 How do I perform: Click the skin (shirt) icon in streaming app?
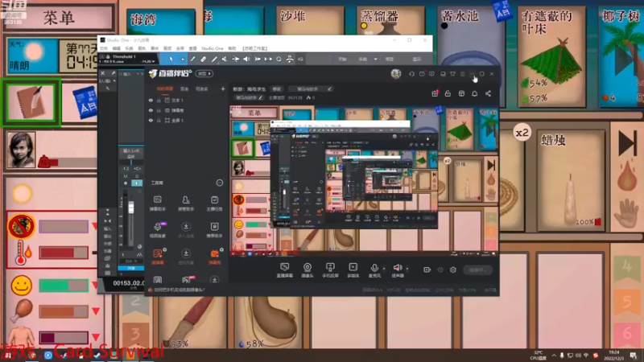(x=452, y=74)
